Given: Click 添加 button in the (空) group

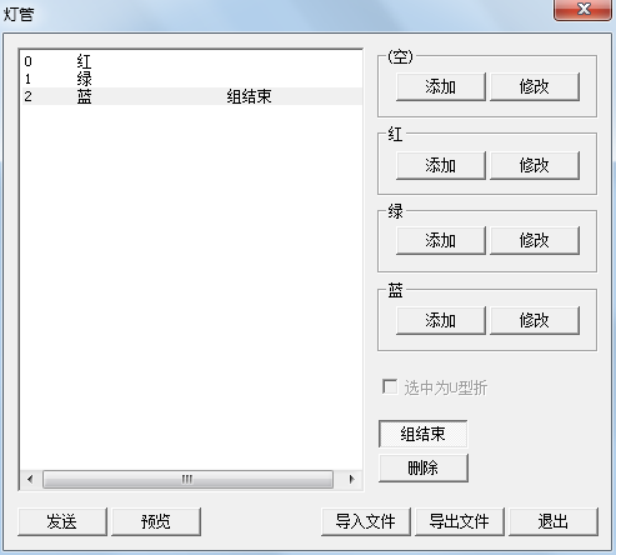Looking at the screenshot, I should [x=441, y=87].
